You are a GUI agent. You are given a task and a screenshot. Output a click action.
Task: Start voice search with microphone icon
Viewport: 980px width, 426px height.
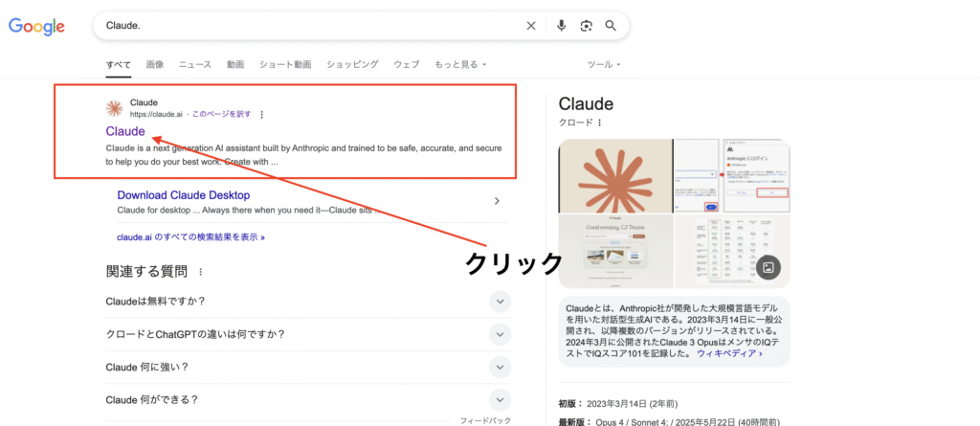[x=561, y=26]
